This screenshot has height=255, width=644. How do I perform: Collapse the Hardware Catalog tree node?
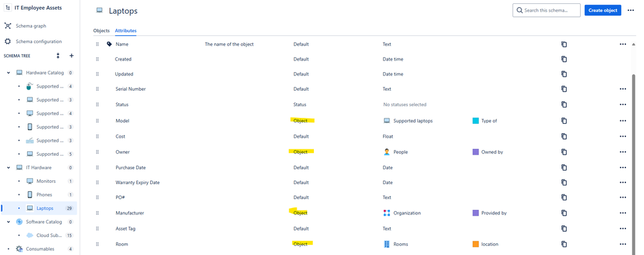pyautogui.click(x=8, y=73)
